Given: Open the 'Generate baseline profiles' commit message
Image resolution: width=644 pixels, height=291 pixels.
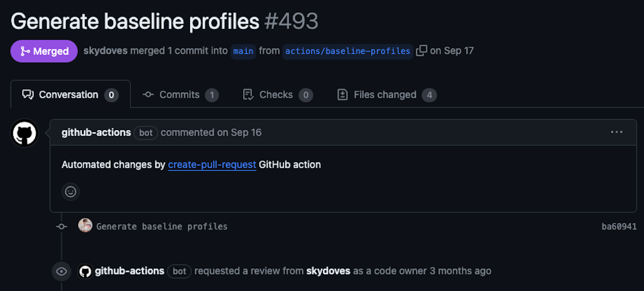Looking at the screenshot, I should point(162,227).
